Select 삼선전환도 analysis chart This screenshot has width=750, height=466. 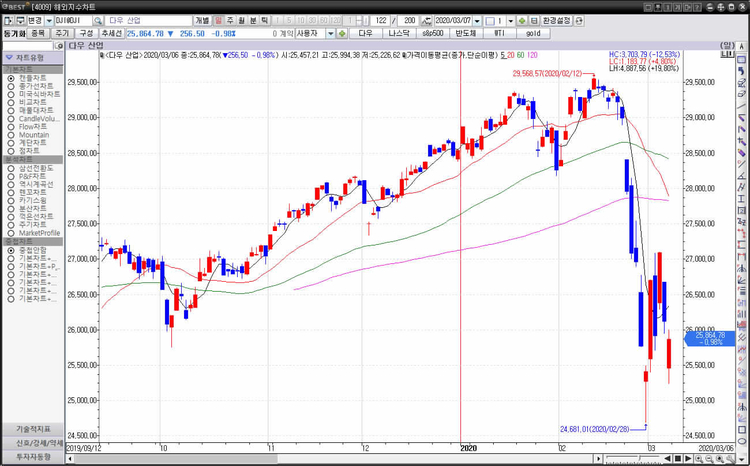pos(36,168)
